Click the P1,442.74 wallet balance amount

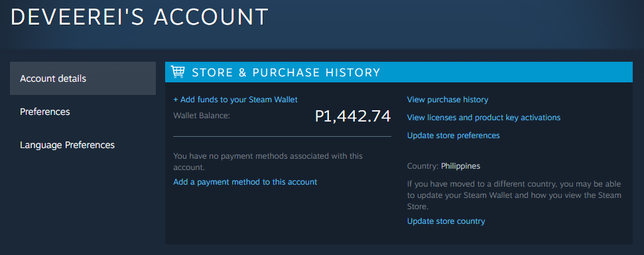353,116
